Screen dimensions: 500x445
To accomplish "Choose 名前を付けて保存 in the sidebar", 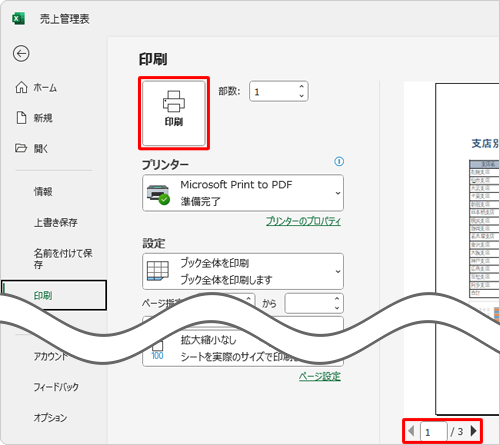I will tap(63, 259).
